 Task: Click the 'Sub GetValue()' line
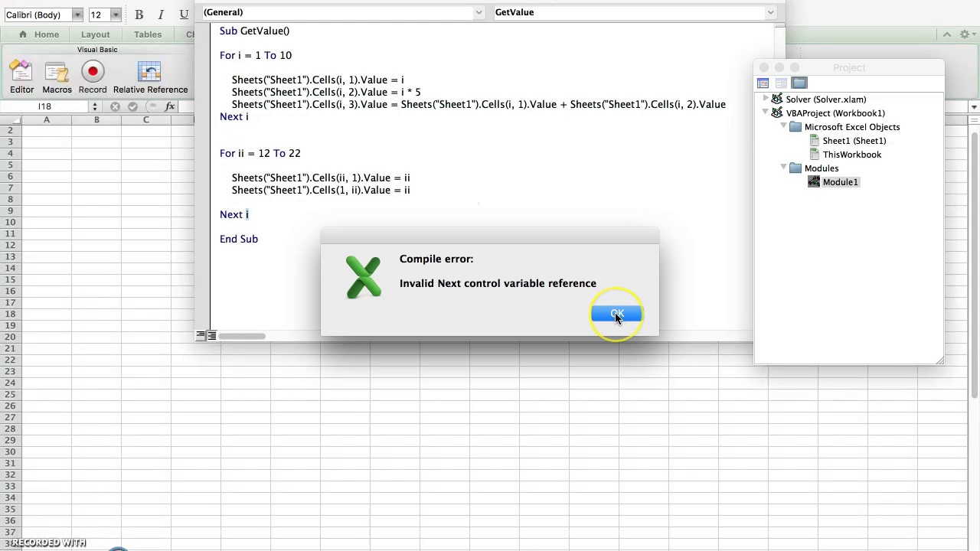coord(255,31)
